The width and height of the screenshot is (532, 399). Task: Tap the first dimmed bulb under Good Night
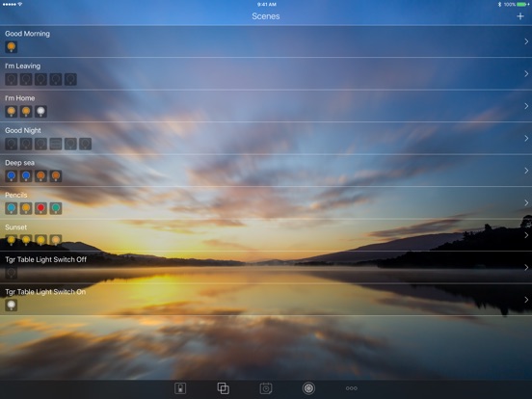click(x=12, y=144)
